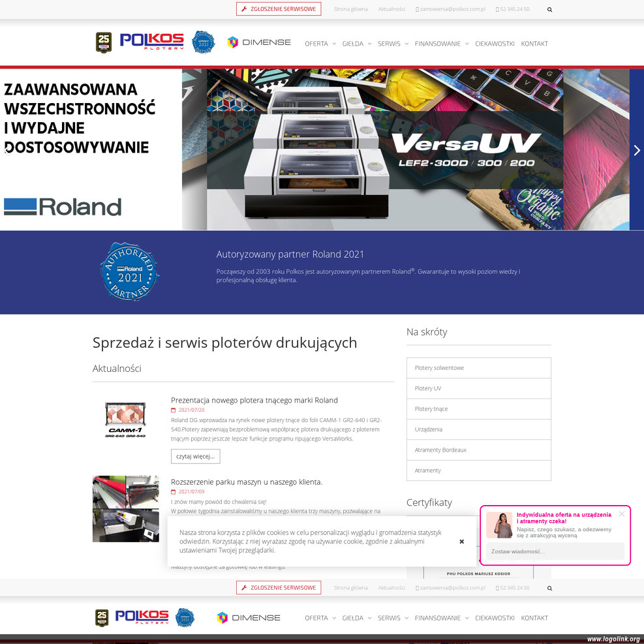644x644 pixels.
Task: Expand FINANSOWANIE in the bottom duplicate menu
Action: (442, 618)
